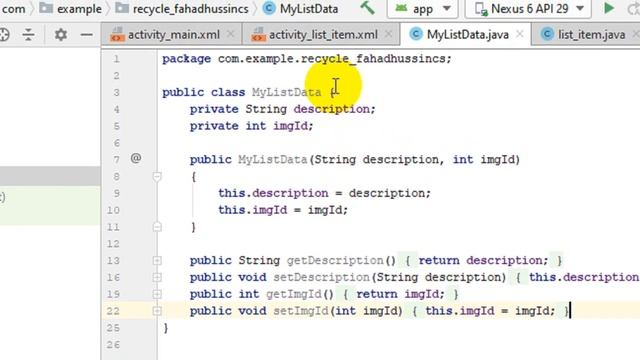
Task: Click the package declaration text on line 1
Action: (307, 59)
